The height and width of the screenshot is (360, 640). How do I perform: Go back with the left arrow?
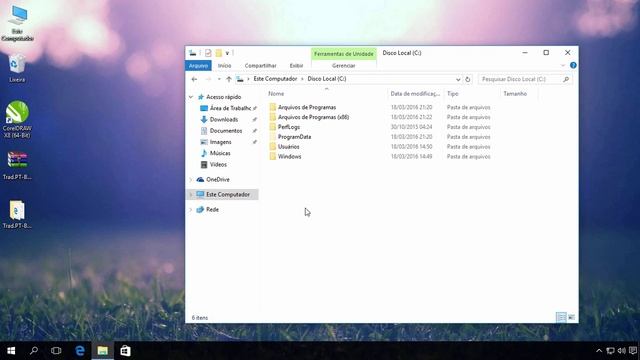[194, 79]
